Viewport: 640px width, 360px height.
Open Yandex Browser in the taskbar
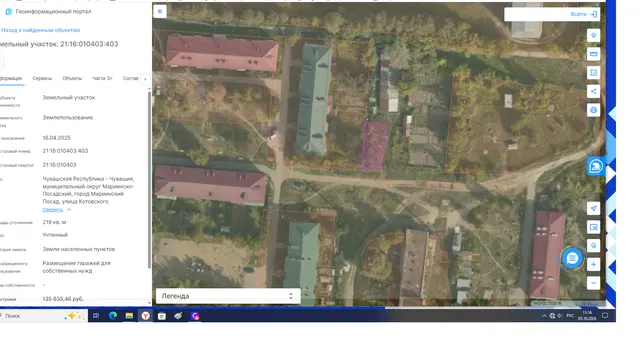146,316
